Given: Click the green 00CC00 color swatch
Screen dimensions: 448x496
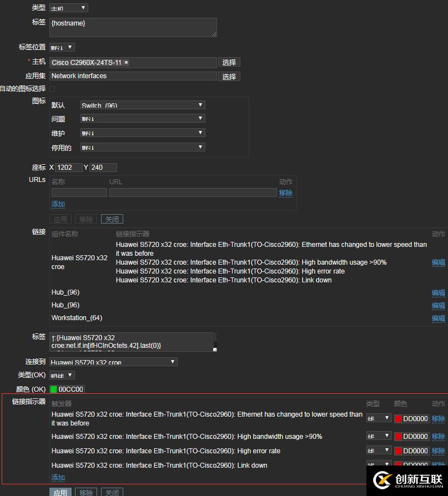Looking at the screenshot, I should pyautogui.click(x=53, y=389).
